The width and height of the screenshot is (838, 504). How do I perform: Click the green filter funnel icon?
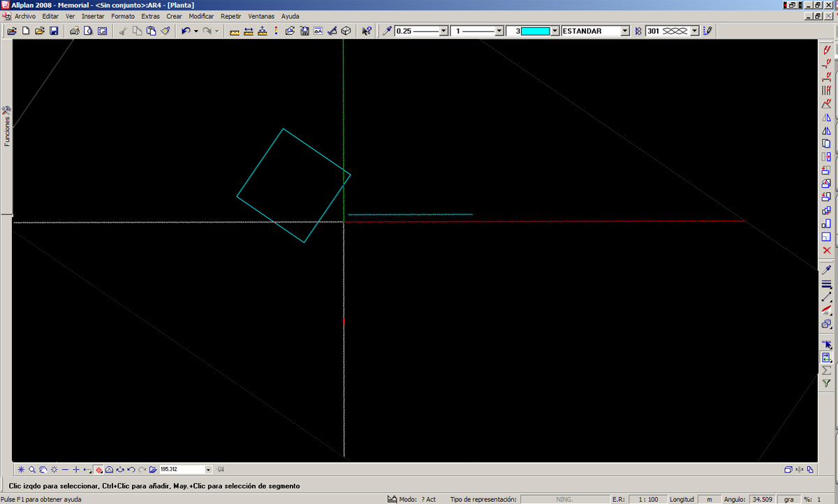827,383
